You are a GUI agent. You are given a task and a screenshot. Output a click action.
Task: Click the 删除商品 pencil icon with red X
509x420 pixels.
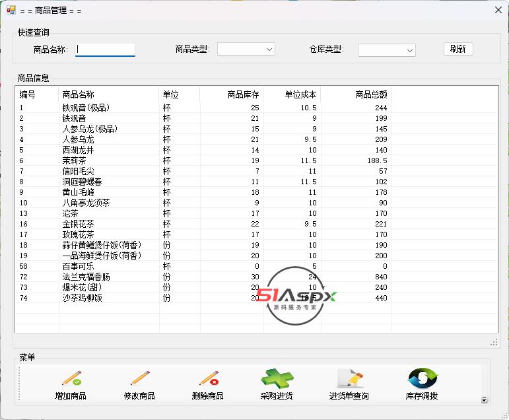click(209, 378)
